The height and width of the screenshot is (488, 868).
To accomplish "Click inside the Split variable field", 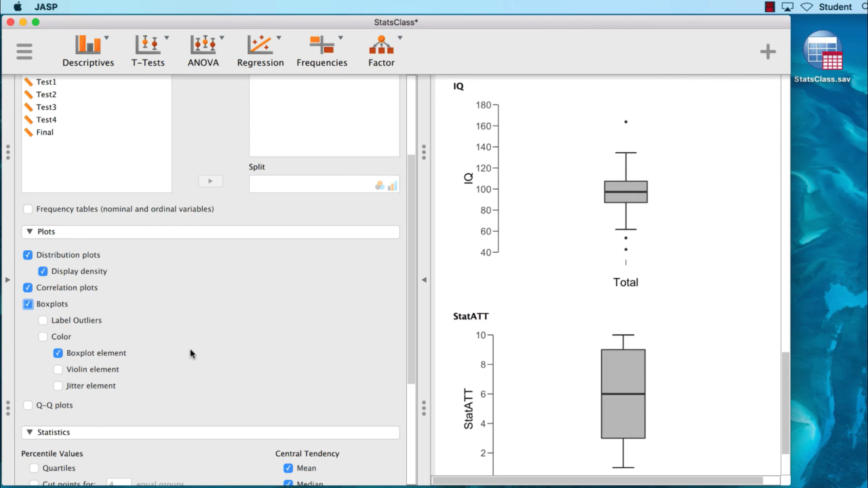I will tap(324, 184).
